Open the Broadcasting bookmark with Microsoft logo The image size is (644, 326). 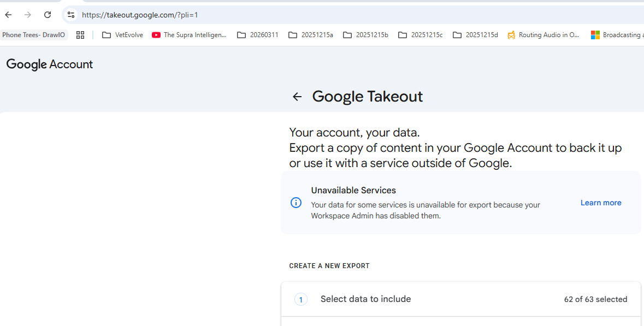tap(617, 35)
